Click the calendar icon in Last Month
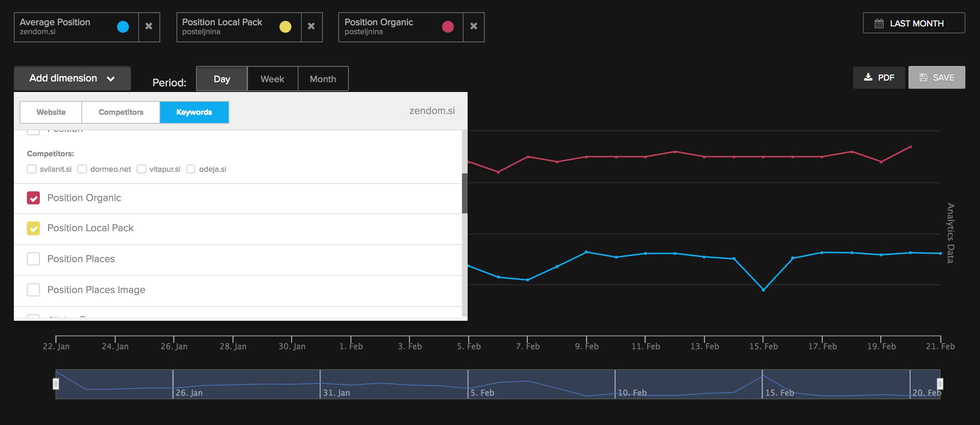 point(879,24)
